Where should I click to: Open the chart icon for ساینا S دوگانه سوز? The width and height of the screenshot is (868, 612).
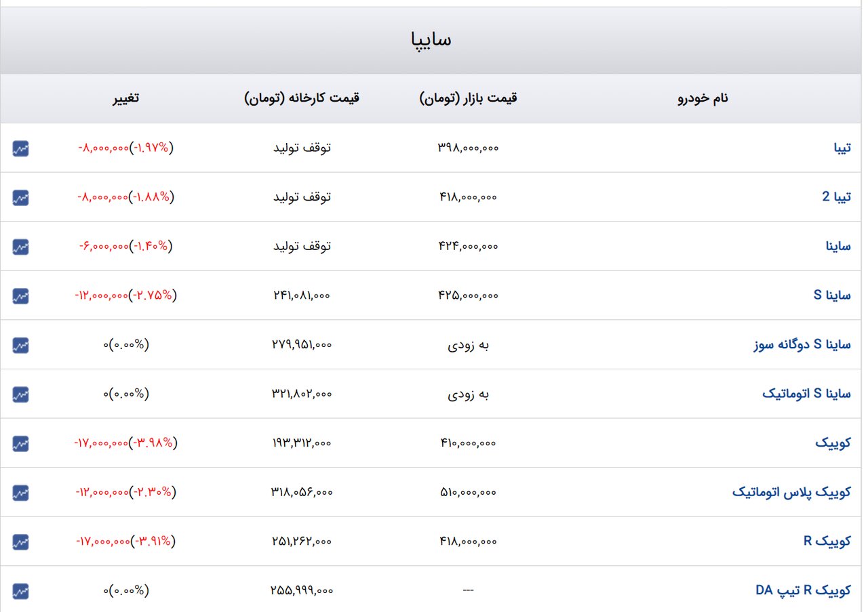coord(20,345)
